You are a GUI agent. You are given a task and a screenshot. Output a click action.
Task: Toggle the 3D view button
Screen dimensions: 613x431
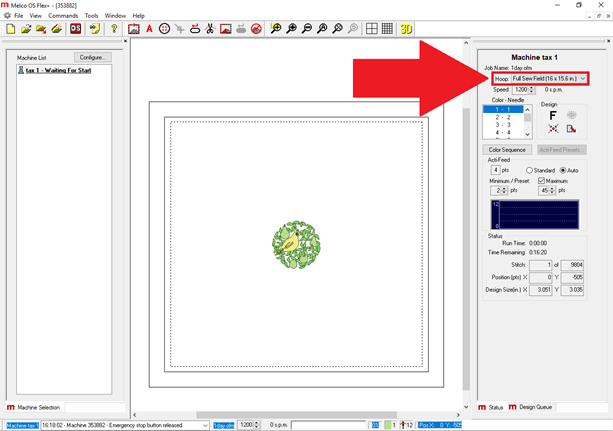tap(406, 29)
